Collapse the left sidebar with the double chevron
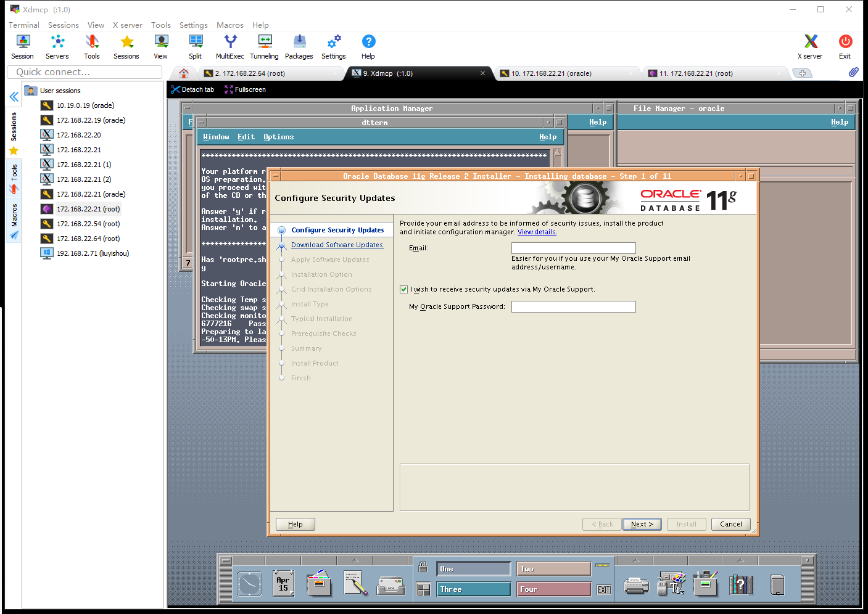Viewport: 868px width, 614px height. point(14,96)
